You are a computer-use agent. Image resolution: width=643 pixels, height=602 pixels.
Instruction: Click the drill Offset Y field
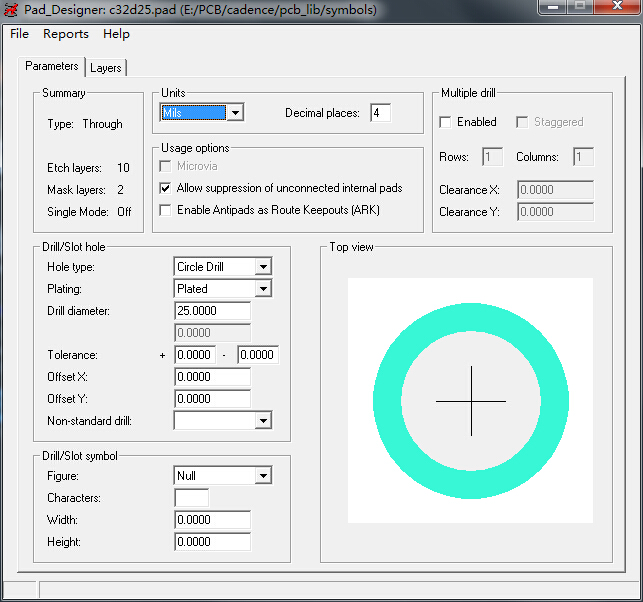(212, 399)
